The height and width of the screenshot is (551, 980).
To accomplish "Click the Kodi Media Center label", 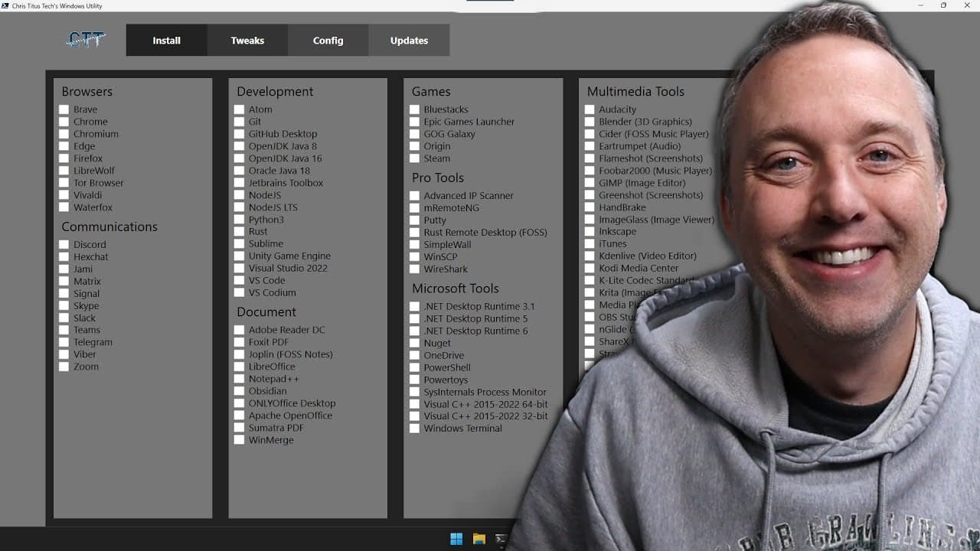I will coord(639,269).
